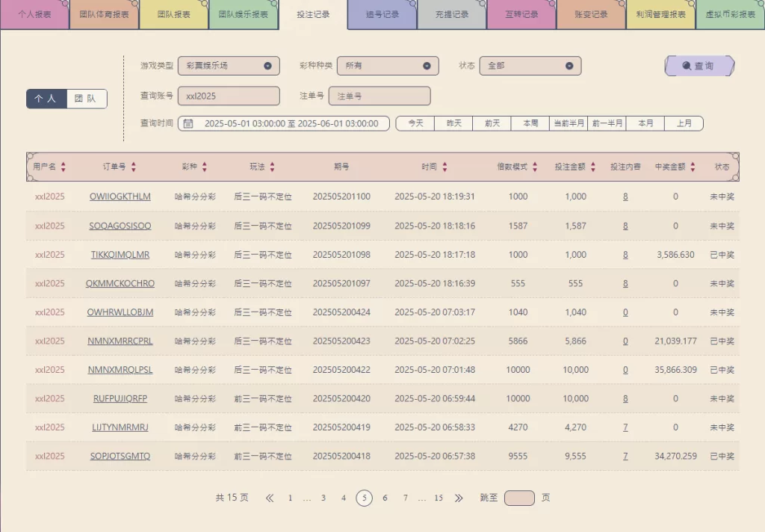The image size is (765, 532).
Task: Click the 注单号 input field
Action: (380, 96)
